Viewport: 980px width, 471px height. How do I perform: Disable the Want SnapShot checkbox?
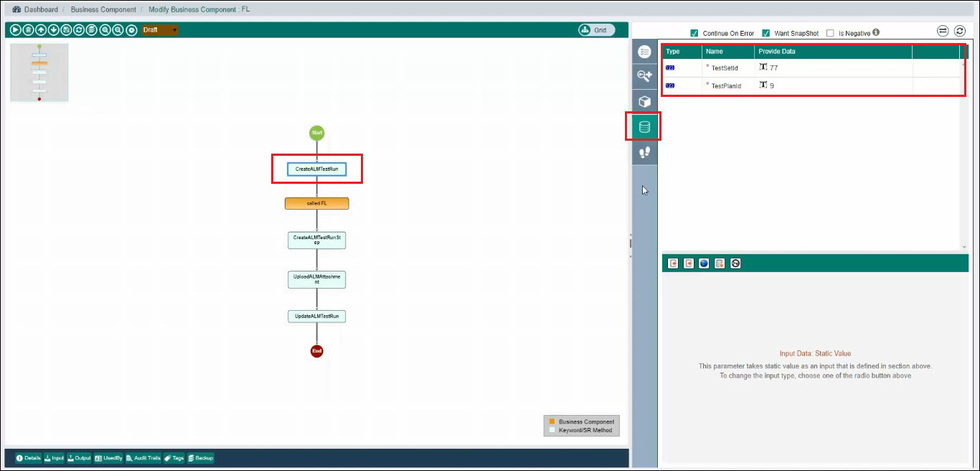[x=765, y=33]
